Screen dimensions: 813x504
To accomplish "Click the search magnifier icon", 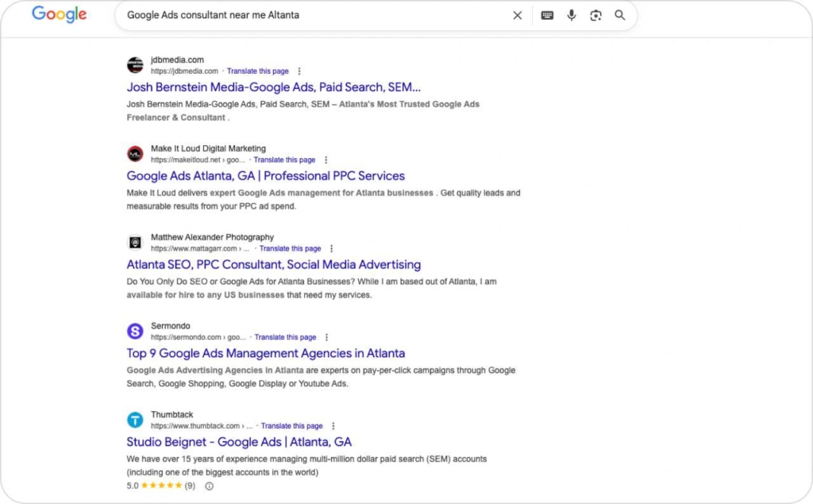I will tap(620, 15).
